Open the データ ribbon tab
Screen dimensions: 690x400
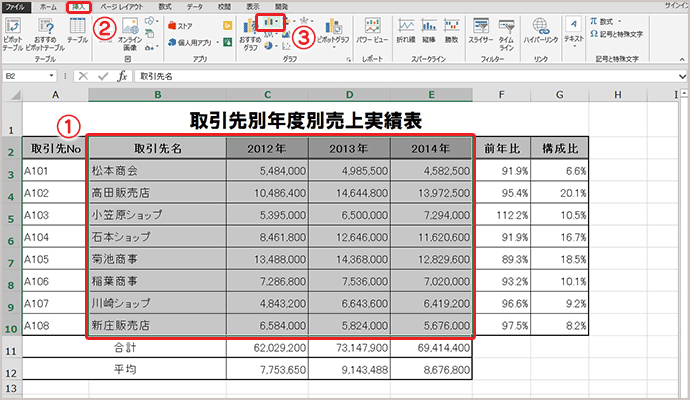[x=194, y=6]
